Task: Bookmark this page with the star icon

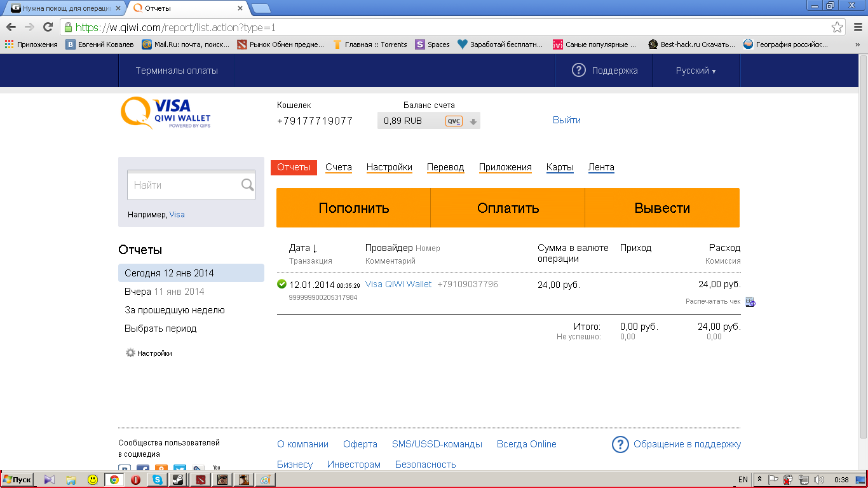Action: click(837, 27)
